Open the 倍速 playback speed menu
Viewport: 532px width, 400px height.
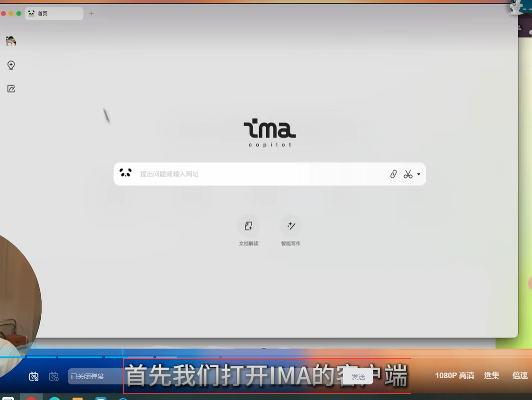520,375
